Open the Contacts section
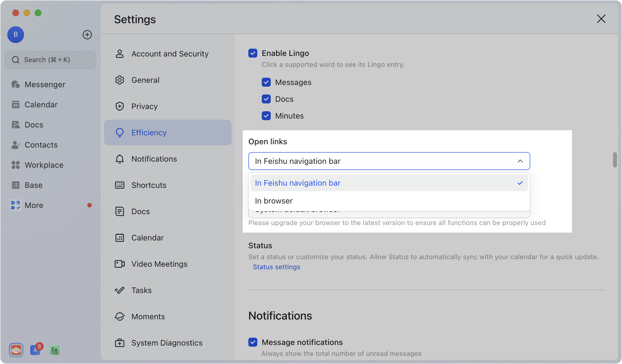This screenshot has height=364, width=622. tap(41, 145)
